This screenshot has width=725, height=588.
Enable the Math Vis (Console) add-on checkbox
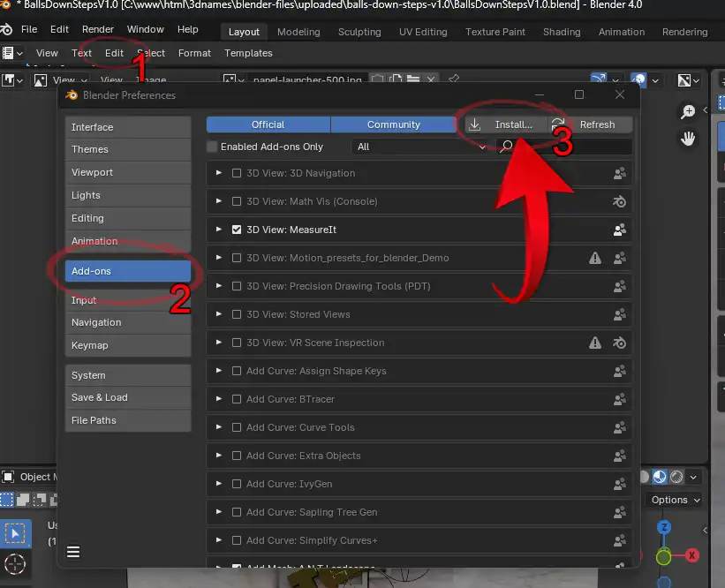237,201
